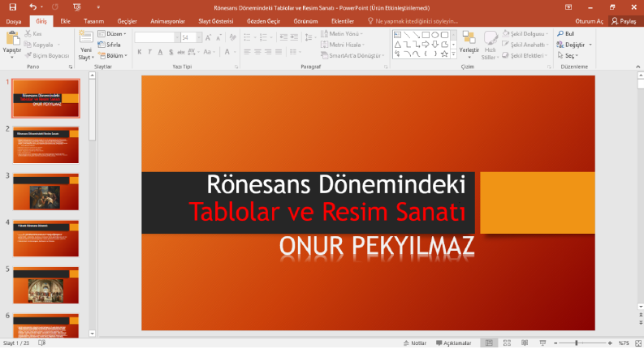Viewport: 644px width, 362px height.
Task: Clear all formatting icon
Action: 233,38
